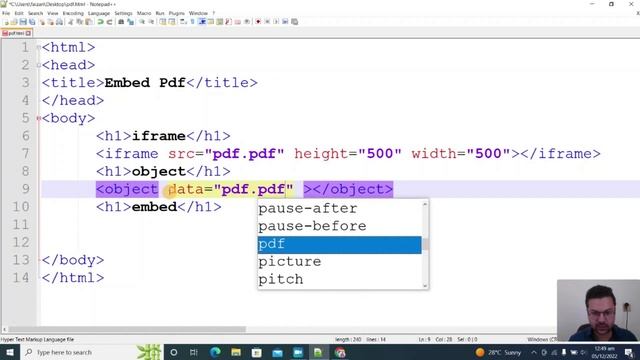This screenshot has height=360, width=640.
Task: Open the Encoding menu
Action: pos(73,13)
